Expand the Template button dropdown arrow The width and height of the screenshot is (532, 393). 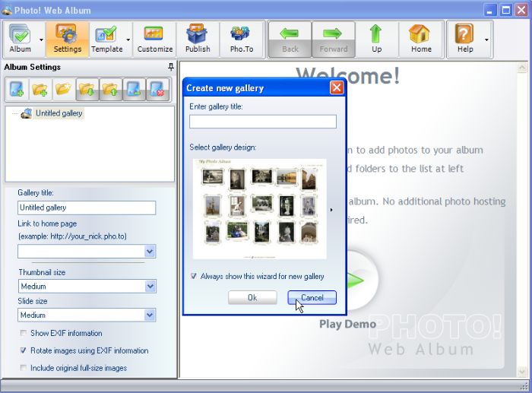pyautogui.click(x=128, y=40)
